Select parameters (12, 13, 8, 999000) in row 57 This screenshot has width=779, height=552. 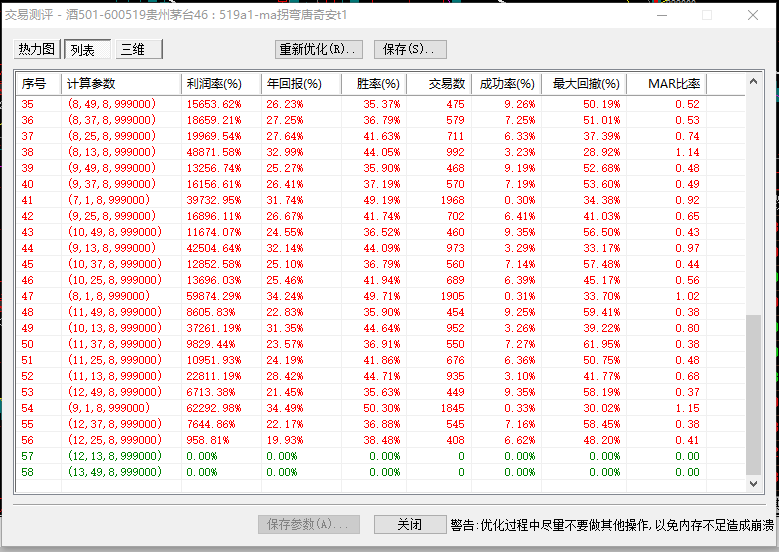tap(115, 456)
